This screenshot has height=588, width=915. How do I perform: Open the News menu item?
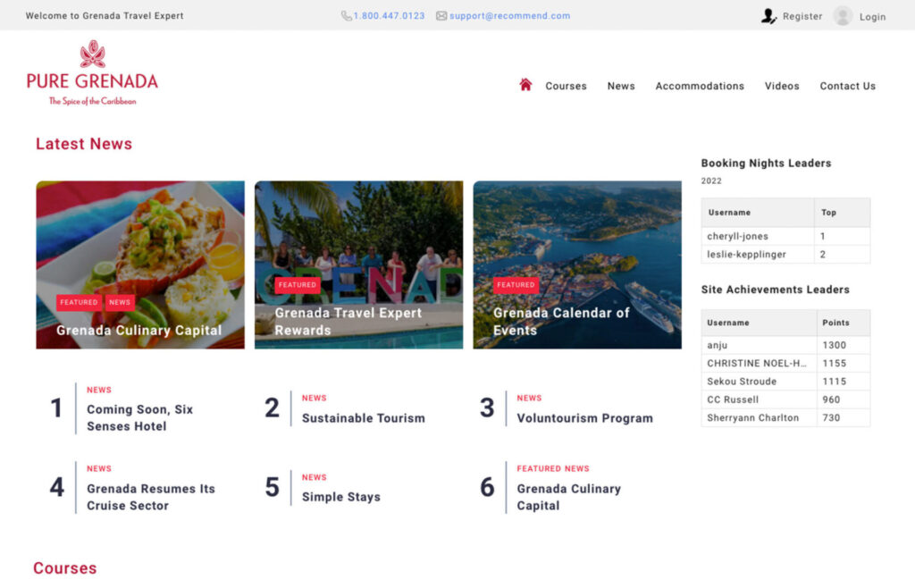620,86
